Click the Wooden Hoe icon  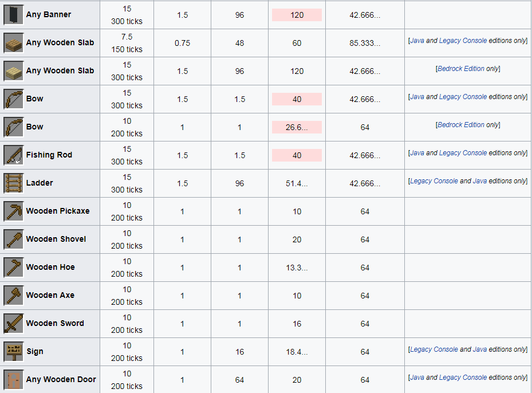pos(13,267)
